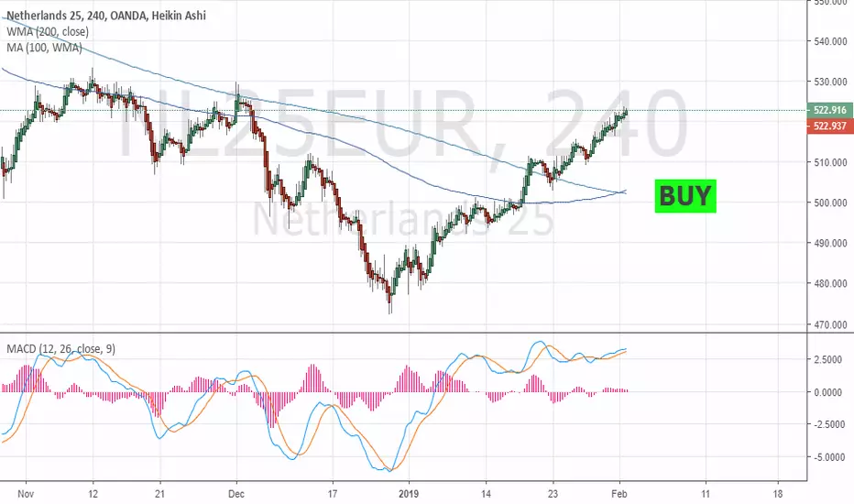The width and height of the screenshot is (854, 504).
Task: Select the 540.000 price axis level
Action: (830, 41)
